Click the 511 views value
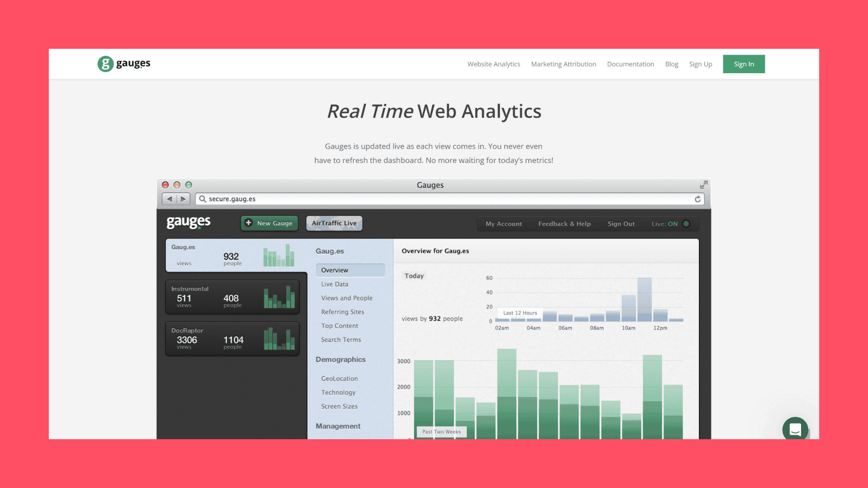Viewport: 868px width, 488px height. click(184, 298)
